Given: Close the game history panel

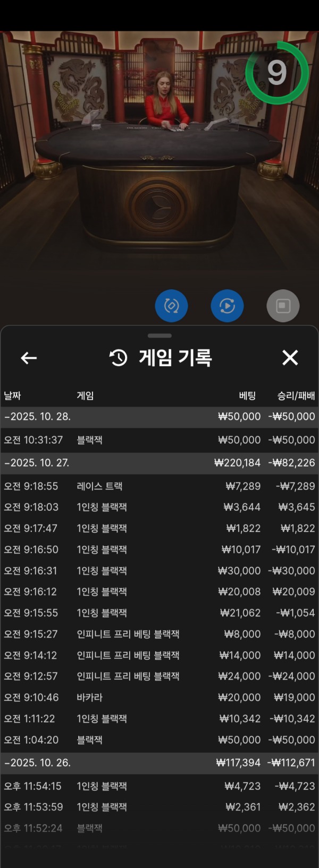Looking at the screenshot, I should (x=290, y=357).
